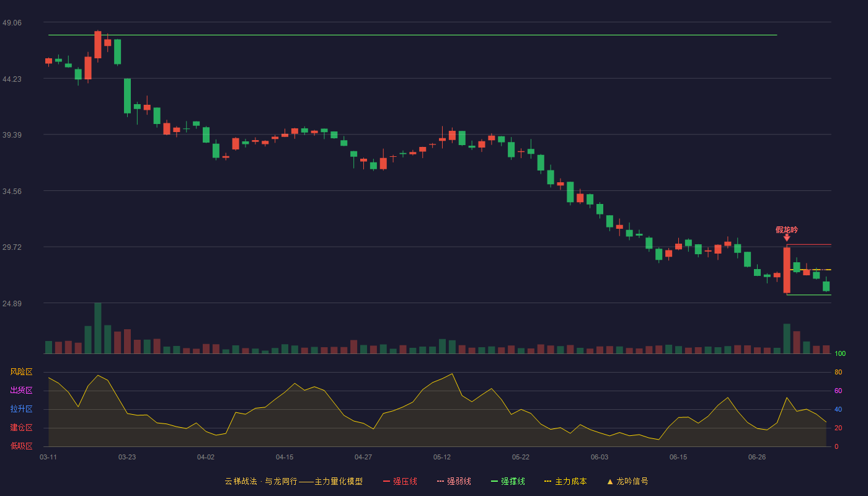Click the 04-15 date label
The height and width of the screenshot is (496, 868).
(x=285, y=457)
